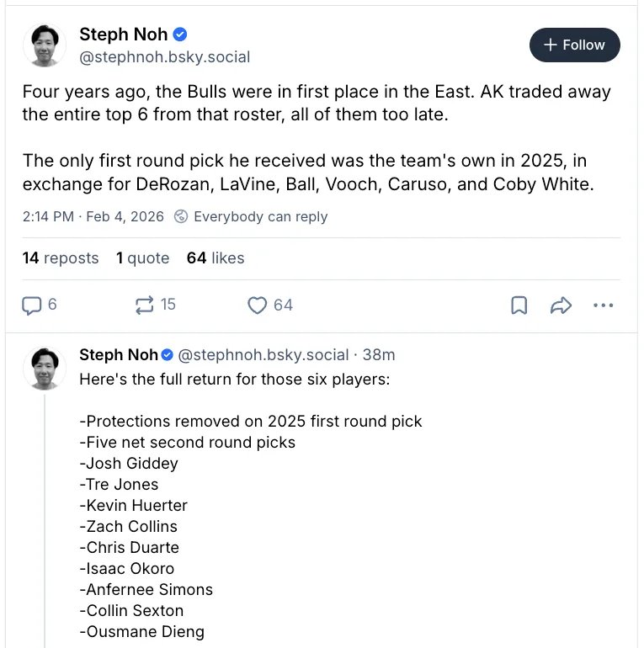644x648 pixels.
Task: Click the globe icon beside Everybody can reply
Action: [181, 216]
